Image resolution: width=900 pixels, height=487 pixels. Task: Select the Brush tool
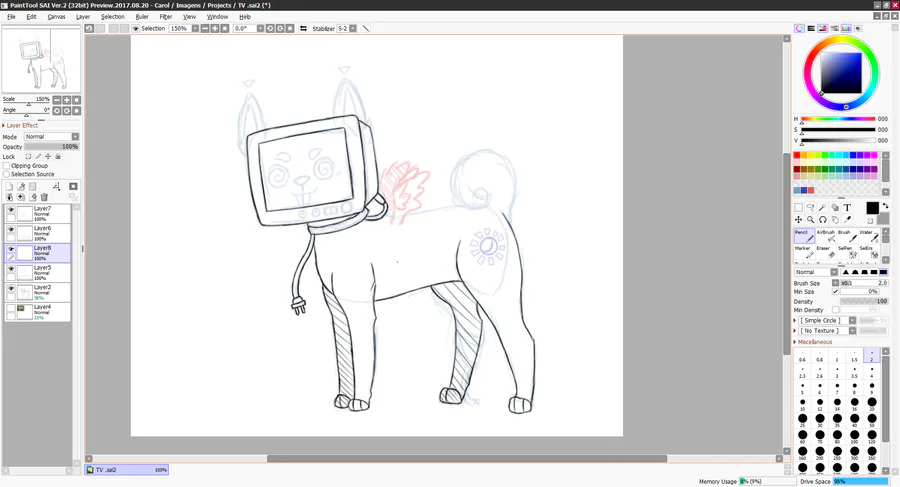(847, 236)
